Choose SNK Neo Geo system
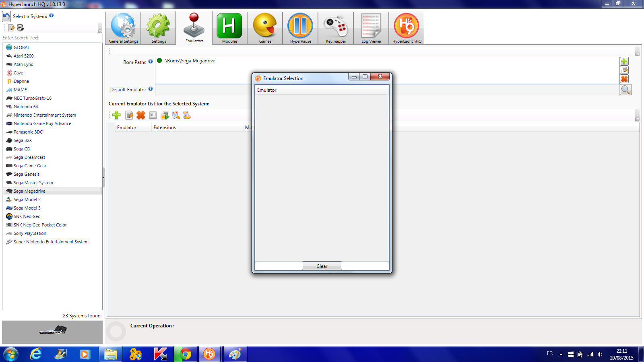 [x=27, y=216]
